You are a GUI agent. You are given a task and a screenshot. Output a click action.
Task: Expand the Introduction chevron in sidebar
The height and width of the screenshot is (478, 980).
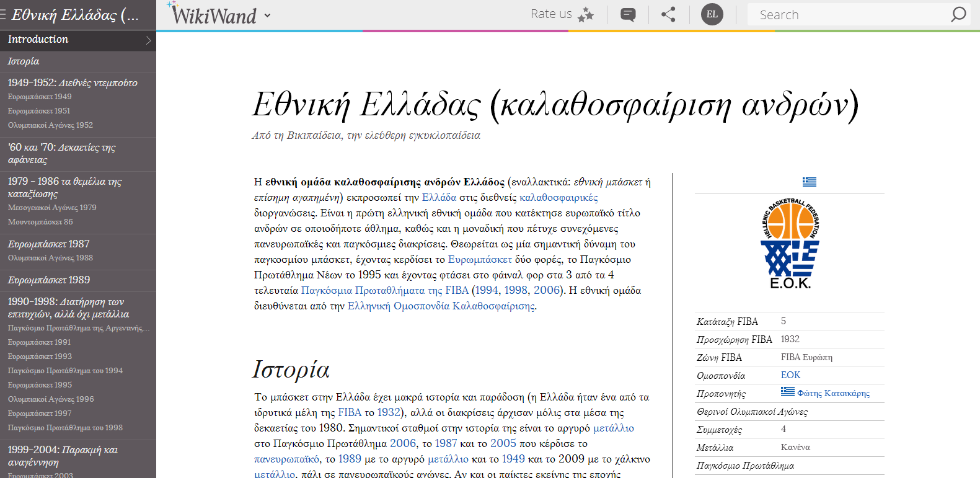[x=148, y=40]
